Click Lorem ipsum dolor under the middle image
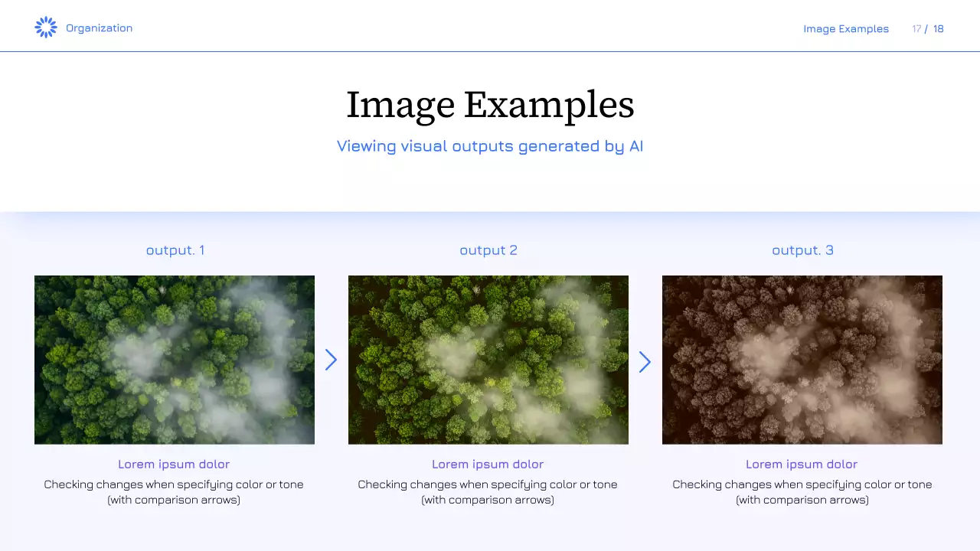This screenshot has height=551, width=980. tap(488, 465)
